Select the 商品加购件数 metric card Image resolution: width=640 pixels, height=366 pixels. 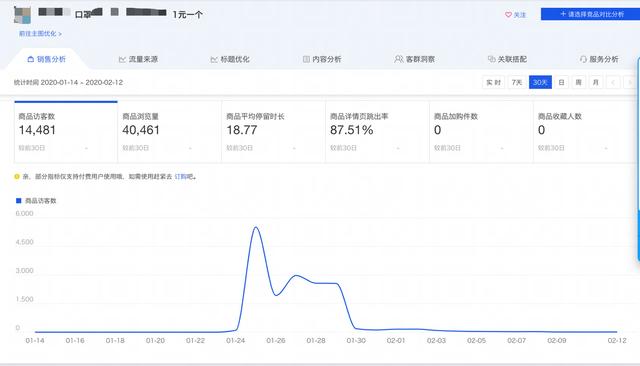[481, 132]
